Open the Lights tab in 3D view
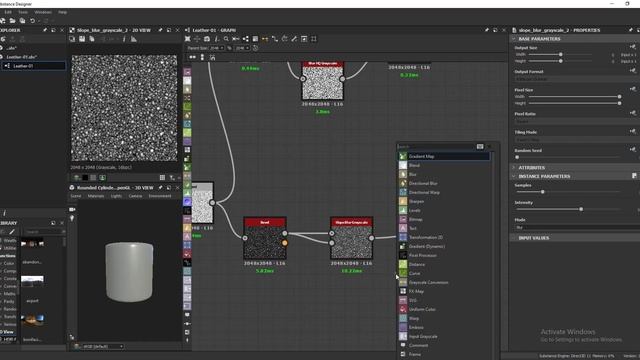 116,196
